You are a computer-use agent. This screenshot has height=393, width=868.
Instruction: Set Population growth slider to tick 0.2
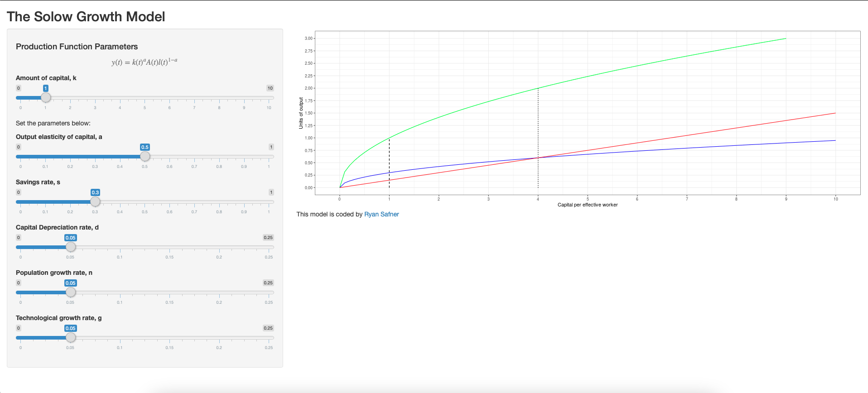(x=219, y=292)
